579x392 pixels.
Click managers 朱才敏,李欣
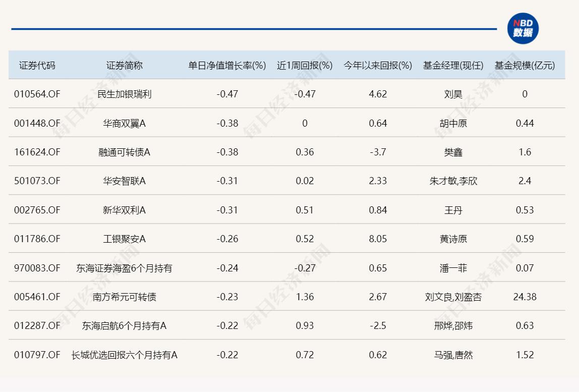pyautogui.click(x=453, y=181)
